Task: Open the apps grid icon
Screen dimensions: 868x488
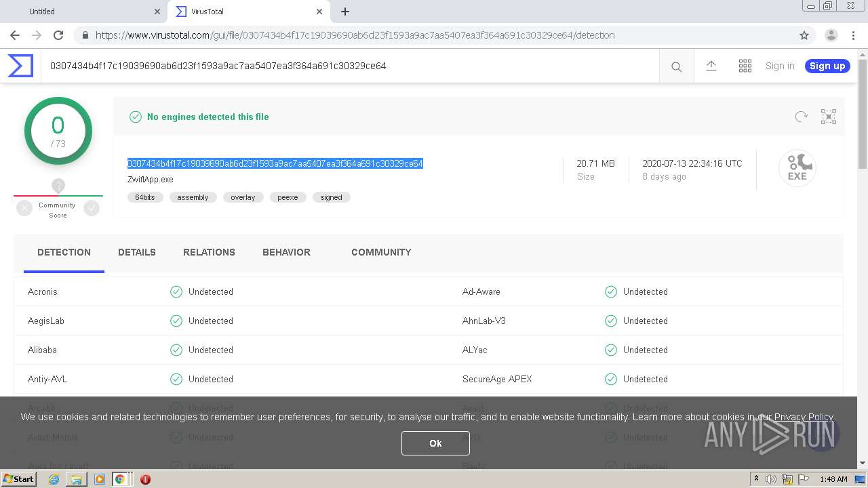Action: (x=745, y=66)
